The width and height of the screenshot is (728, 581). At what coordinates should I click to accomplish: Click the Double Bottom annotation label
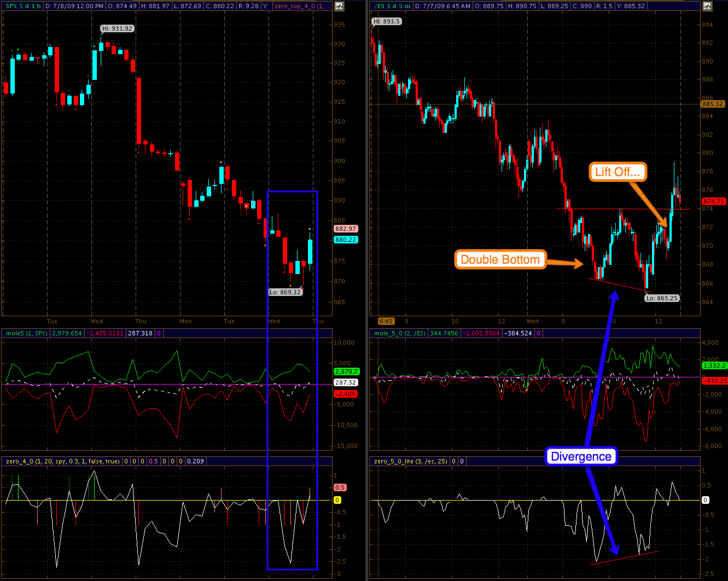coord(500,260)
